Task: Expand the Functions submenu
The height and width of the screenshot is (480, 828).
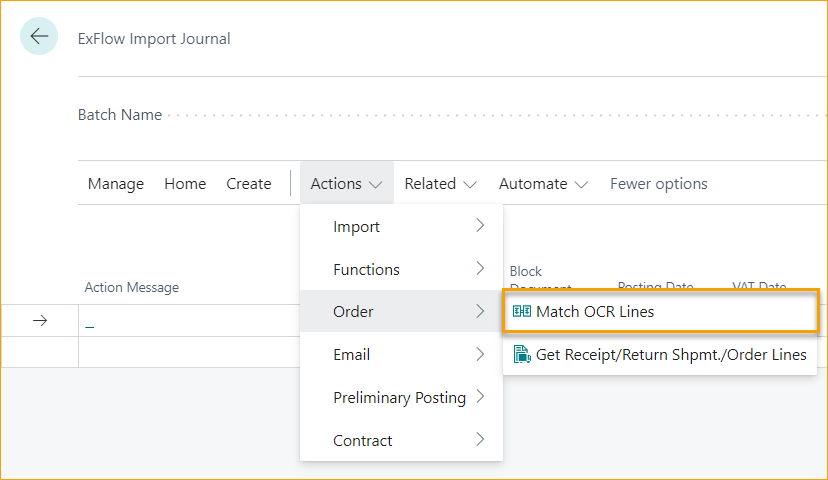Action: coord(401,269)
